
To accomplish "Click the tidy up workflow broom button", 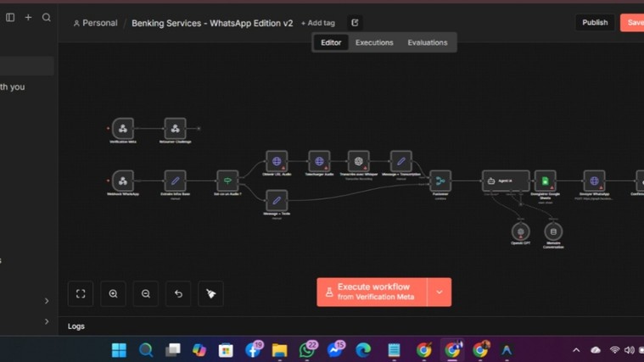I will coord(210,293).
